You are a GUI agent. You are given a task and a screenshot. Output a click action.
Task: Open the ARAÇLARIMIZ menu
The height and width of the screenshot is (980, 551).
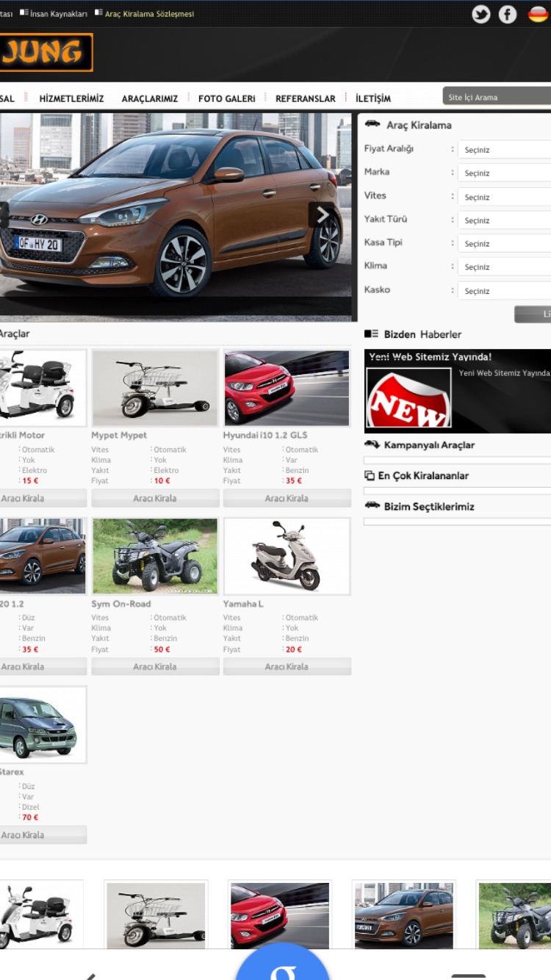click(x=150, y=98)
